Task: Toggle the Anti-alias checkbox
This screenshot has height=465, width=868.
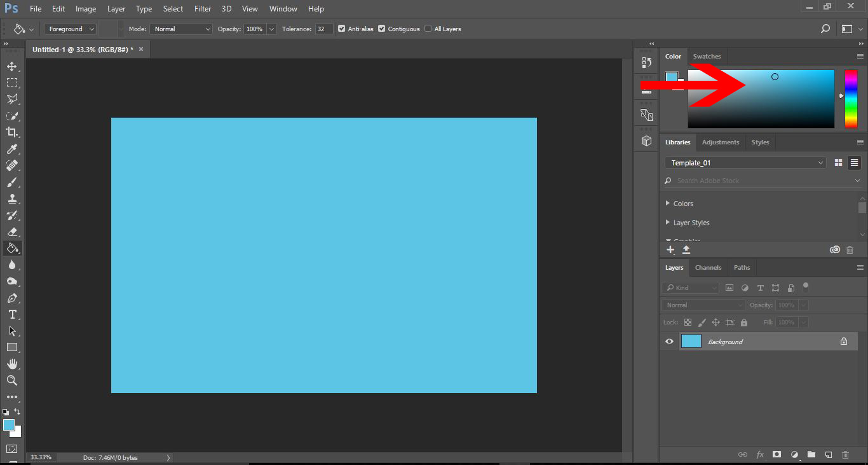Action: click(x=342, y=29)
